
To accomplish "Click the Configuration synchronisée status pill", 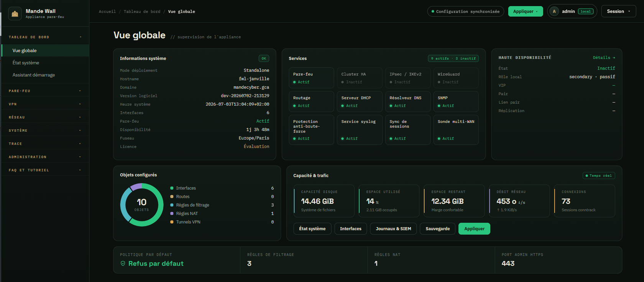I will [466, 12].
